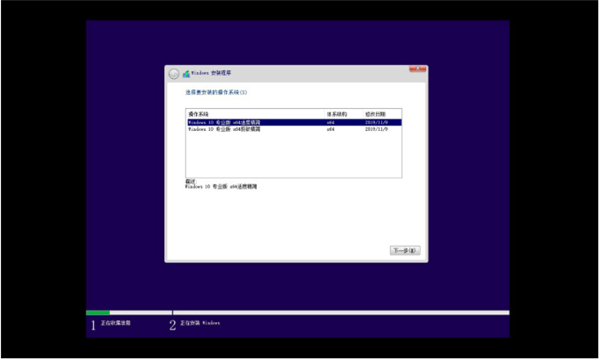Click the x64 architecture cell in non-highlighted row
Screen dimensions: 600x360
pos(331,129)
